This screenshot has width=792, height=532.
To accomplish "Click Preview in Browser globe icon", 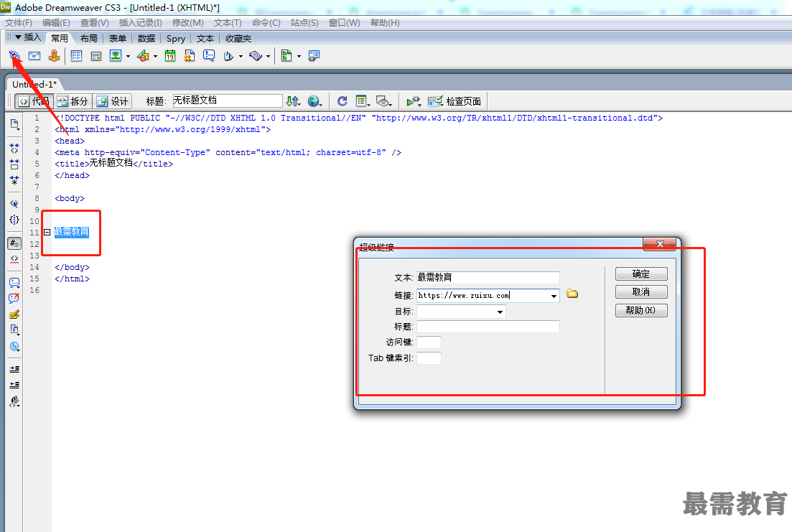I will click(x=315, y=101).
